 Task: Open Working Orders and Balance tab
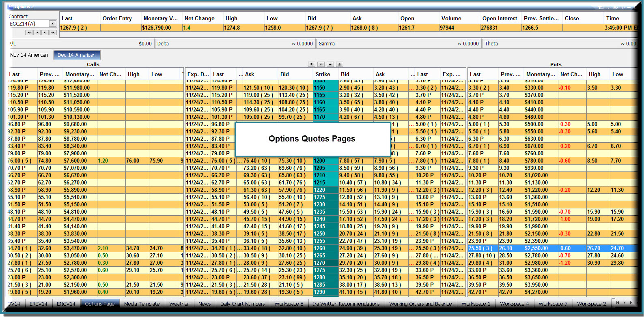pyautogui.click(x=421, y=304)
